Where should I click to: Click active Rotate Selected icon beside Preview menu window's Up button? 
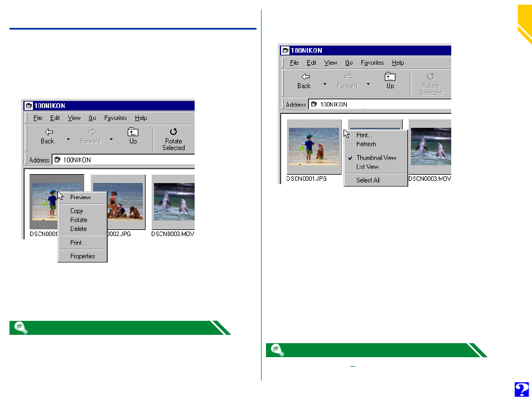click(x=173, y=132)
